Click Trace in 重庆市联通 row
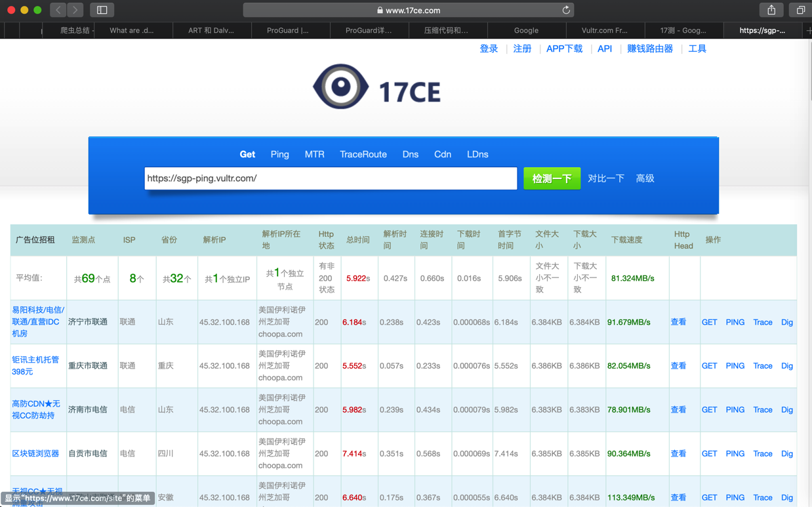The height and width of the screenshot is (507, 812). click(762, 366)
